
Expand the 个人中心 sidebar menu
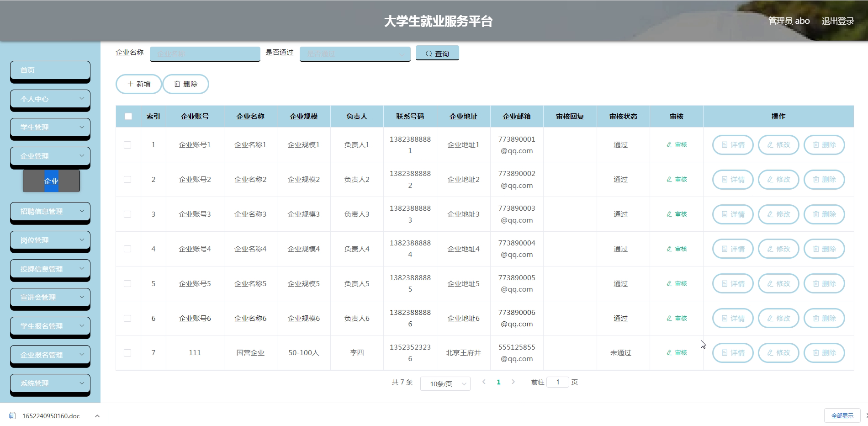click(x=50, y=99)
